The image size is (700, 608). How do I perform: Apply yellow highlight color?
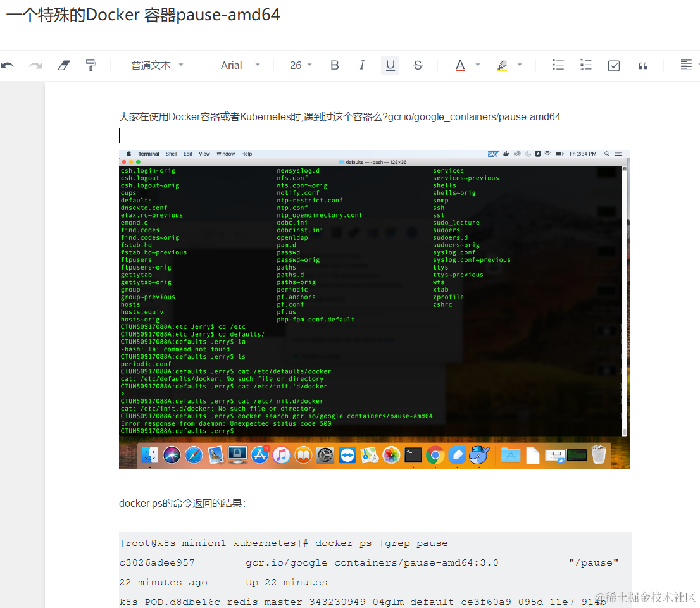(503, 66)
